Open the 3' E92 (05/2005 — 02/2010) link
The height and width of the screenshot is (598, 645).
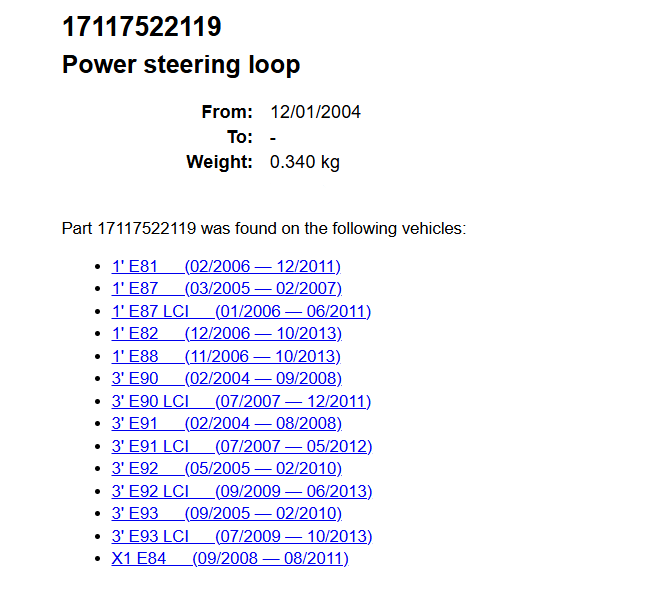pos(226,469)
